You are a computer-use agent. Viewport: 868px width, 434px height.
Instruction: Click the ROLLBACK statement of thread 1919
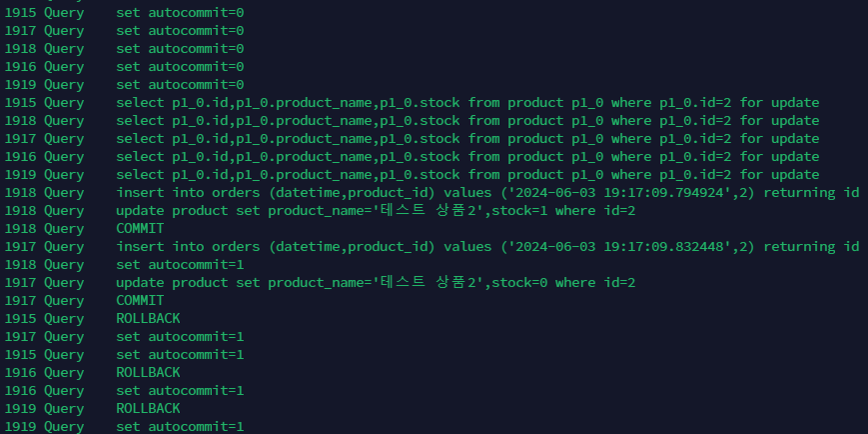pyautogui.click(x=148, y=409)
